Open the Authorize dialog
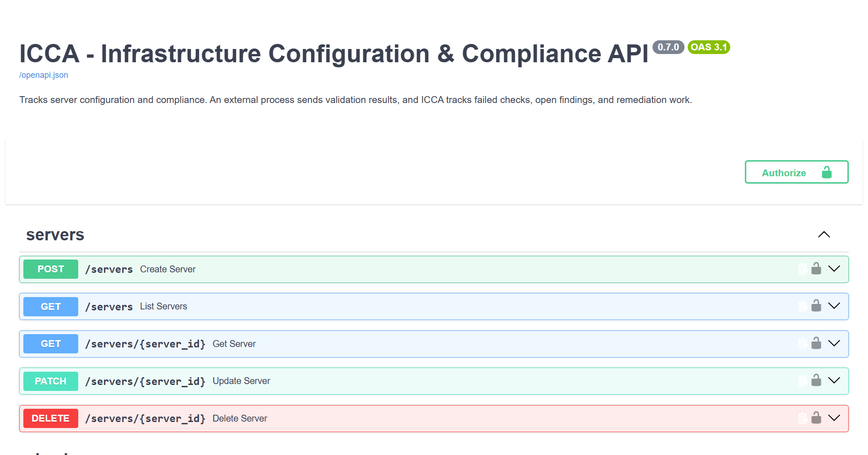This screenshot has width=868, height=455. point(797,172)
